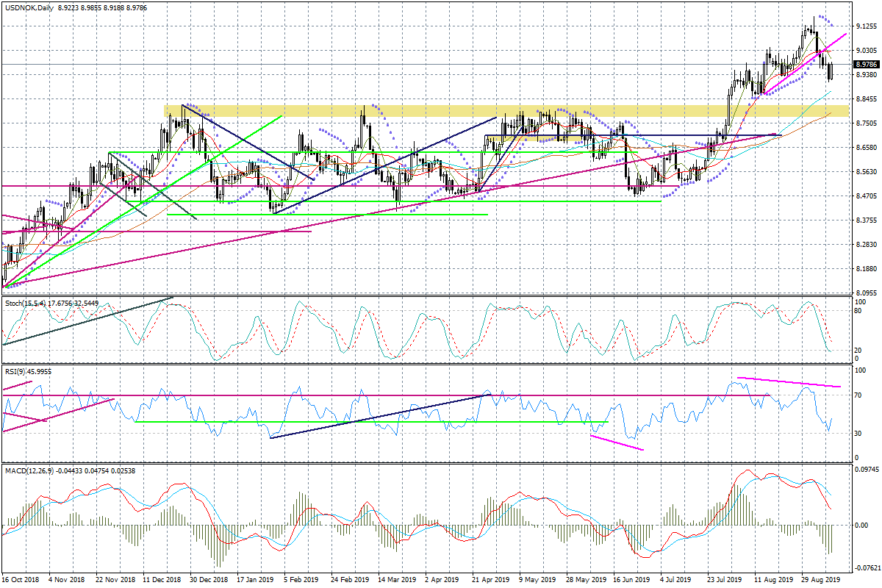Click the 0.00 level on MACD axis
Image resolution: width=882 pixels, height=588 pixels.
[x=863, y=525]
